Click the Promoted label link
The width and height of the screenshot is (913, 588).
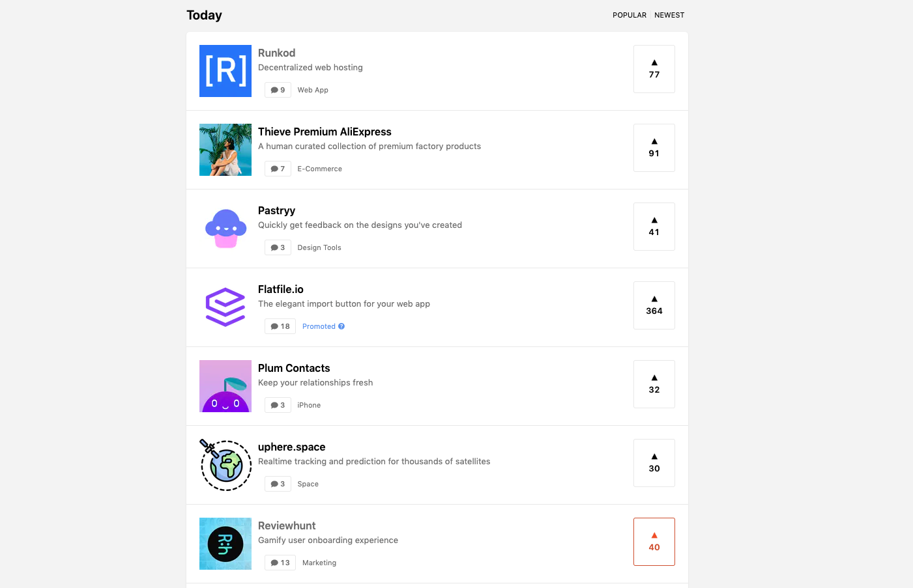click(319, 326)
